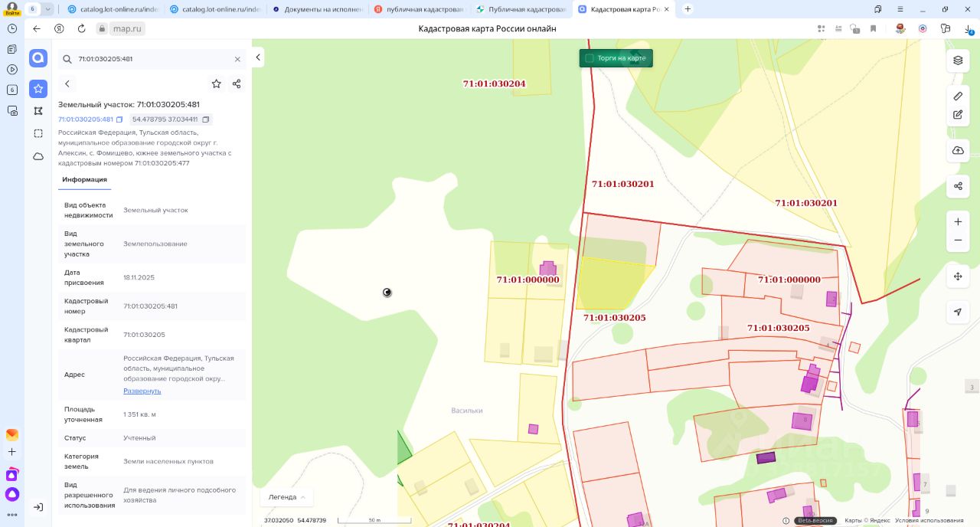Click the map info icon at the bottom

point(786,521)
